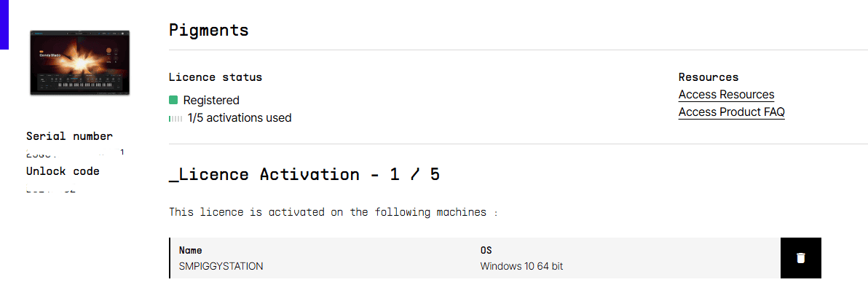Open the Access Resources link

pyautogui.click(x=726, y=95)
